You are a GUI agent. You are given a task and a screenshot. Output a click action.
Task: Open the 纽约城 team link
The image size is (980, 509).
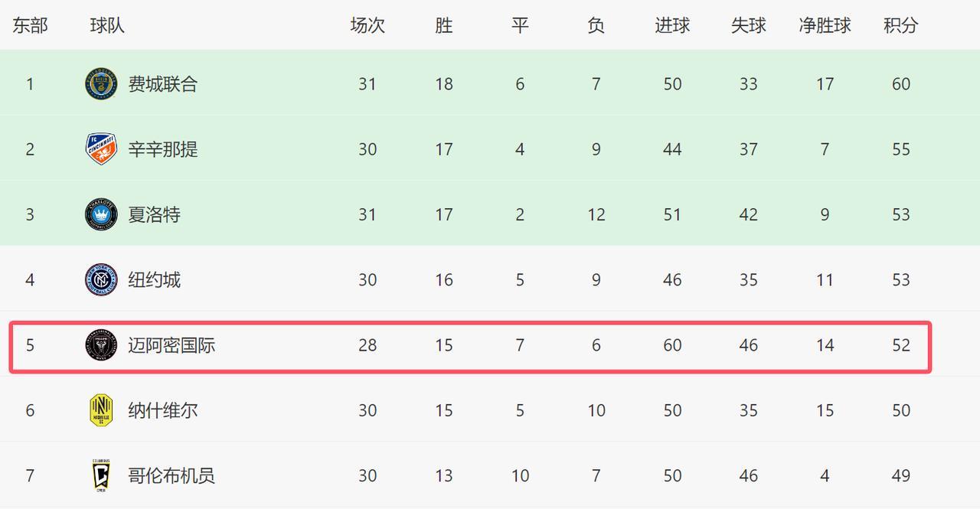click(x=154, y=279)
